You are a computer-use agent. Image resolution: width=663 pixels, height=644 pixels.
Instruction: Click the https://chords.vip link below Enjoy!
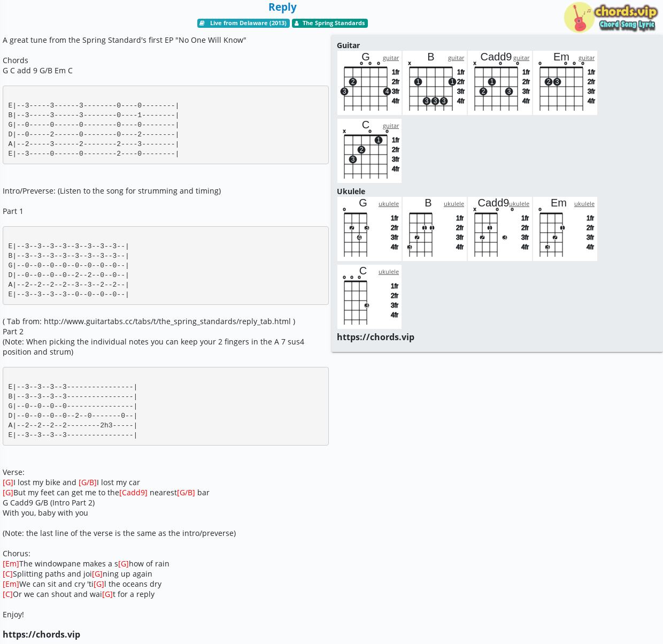coord(41,634)
